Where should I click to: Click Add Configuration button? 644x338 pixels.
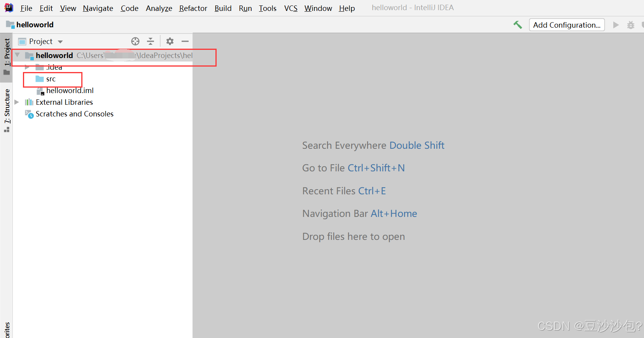coord(567,25)
